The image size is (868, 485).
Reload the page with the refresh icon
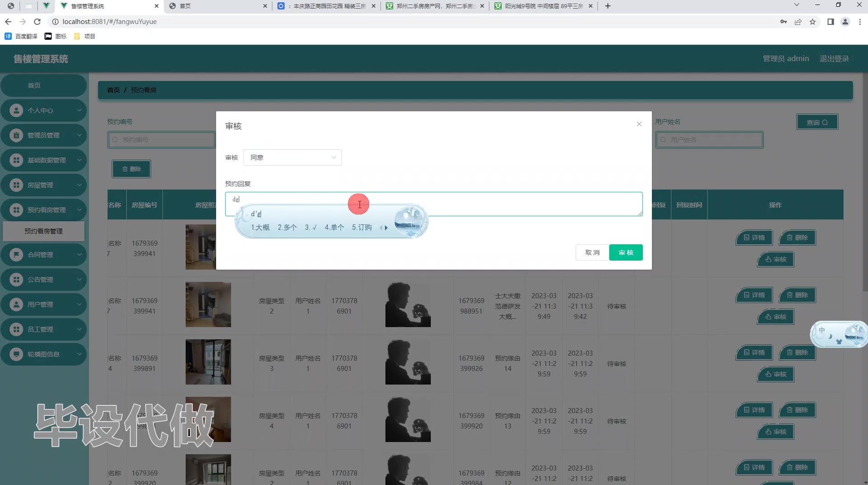pyautogui.click(x=38, y=22)
